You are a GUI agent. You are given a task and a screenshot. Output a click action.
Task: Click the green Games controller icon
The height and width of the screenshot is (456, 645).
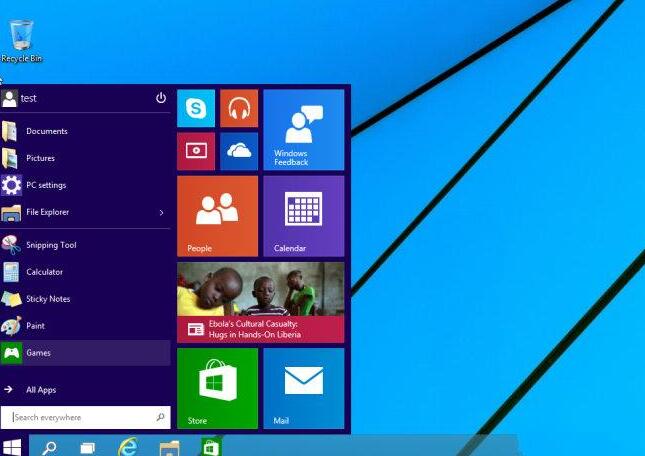pos(11,353)
